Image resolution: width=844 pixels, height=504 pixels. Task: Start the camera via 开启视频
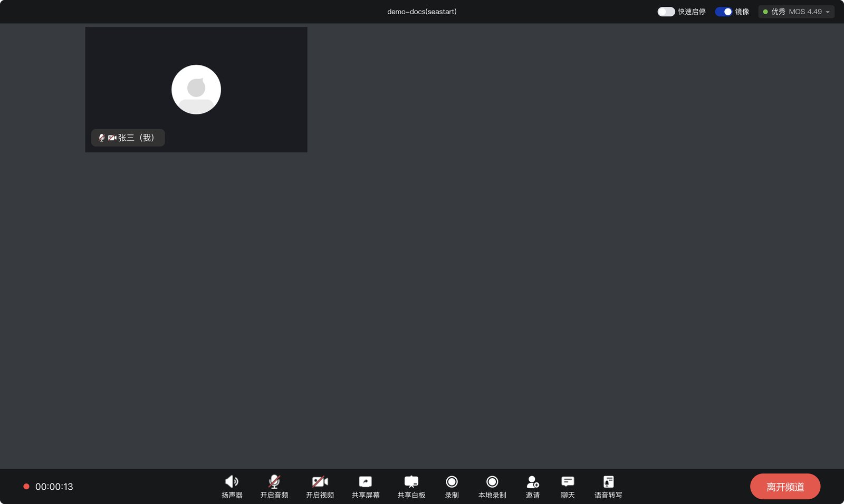320,487
